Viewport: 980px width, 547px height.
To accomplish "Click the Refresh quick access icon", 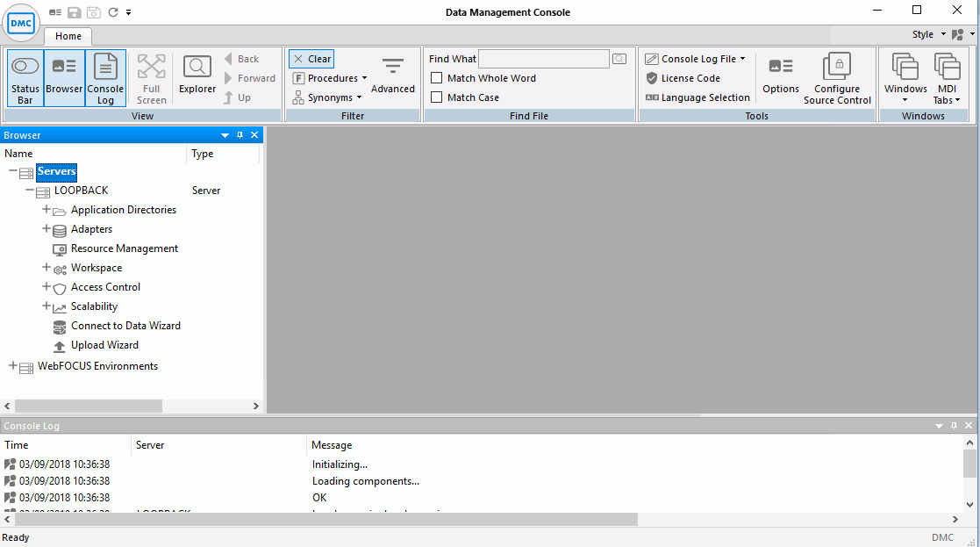I will pyautogui.click(x=112, y=12).
